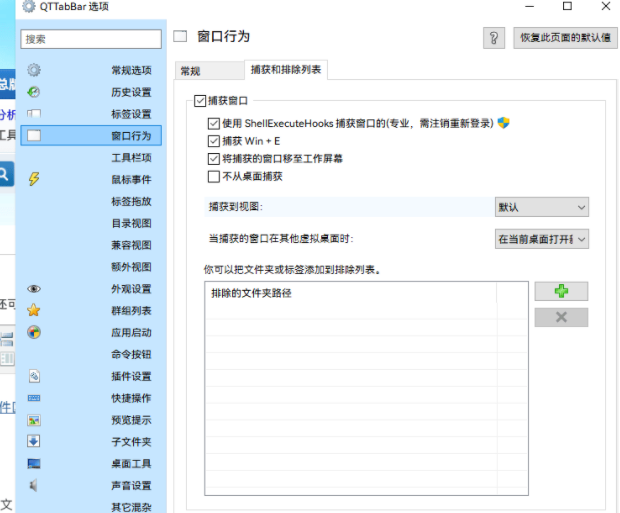
Task: Open 标签拖放 in the sidebar
Action: (x=91, y=201)
